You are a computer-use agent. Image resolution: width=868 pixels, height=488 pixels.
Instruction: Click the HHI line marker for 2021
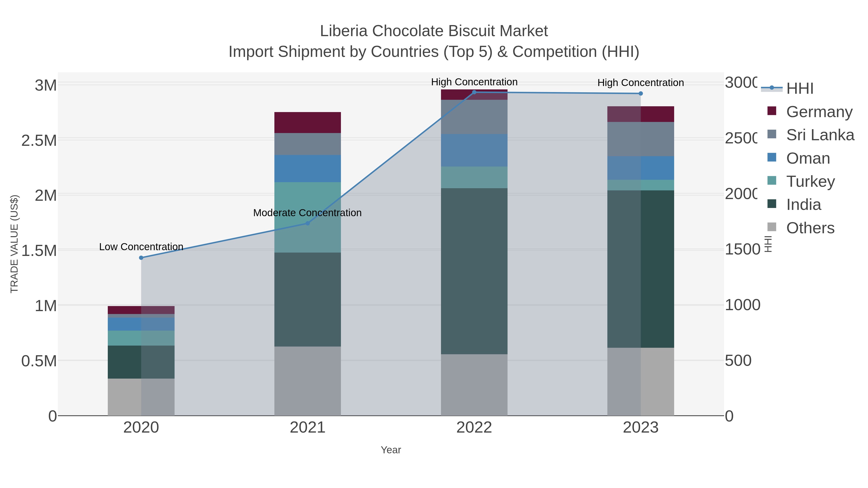pyautogui.click(x=307, y=223)
